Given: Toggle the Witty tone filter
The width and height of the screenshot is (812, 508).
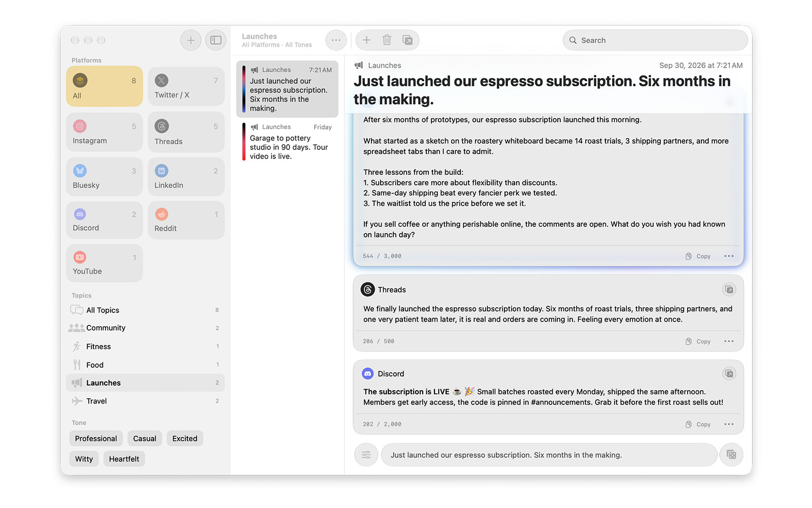Looking at the screenshot, I should point(84,459).
